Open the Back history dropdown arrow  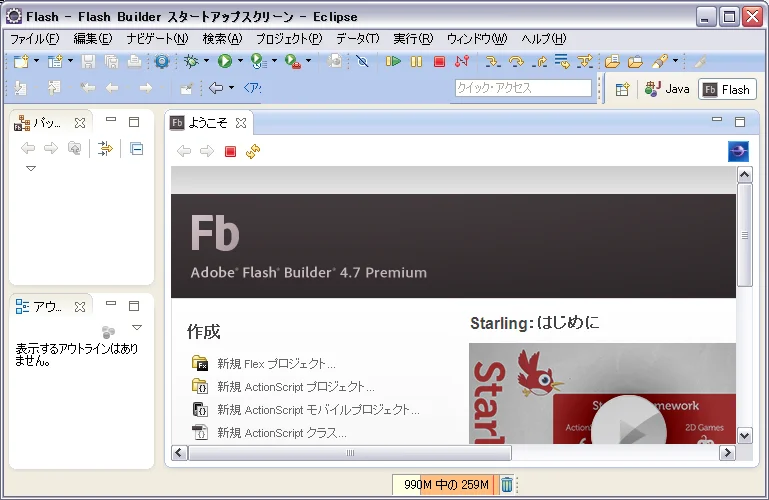pos(231,88)
